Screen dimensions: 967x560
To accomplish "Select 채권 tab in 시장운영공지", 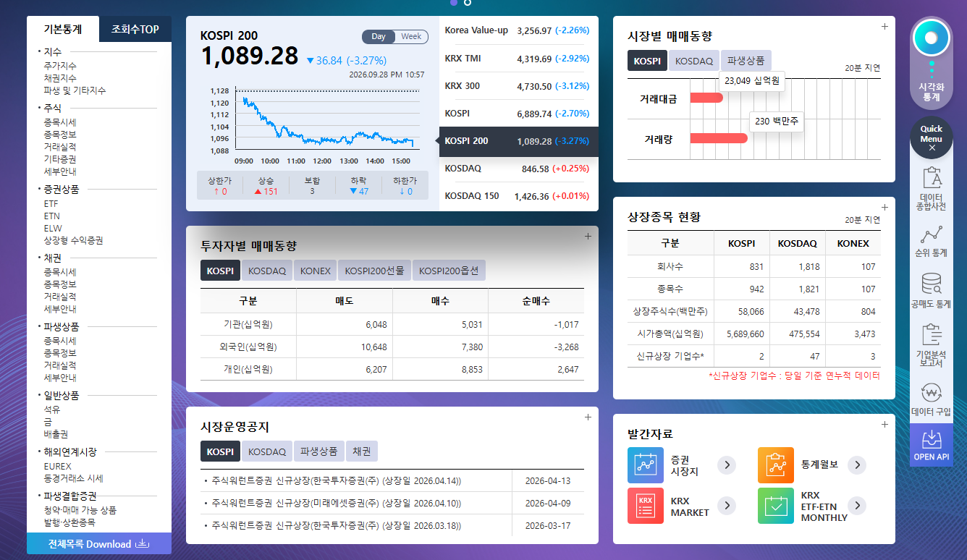I will pos(362,451).
